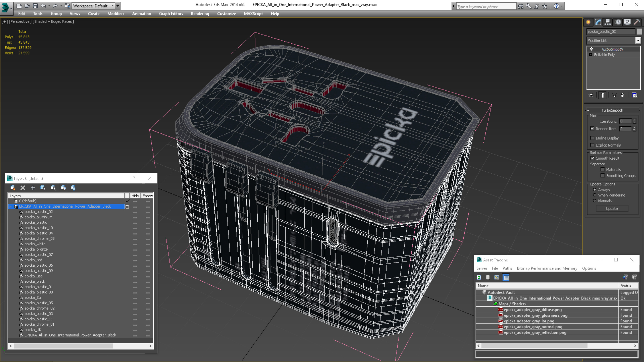Switch to the Motion command panel tab
The image size is (644, 362).
(x=618, y=22)
